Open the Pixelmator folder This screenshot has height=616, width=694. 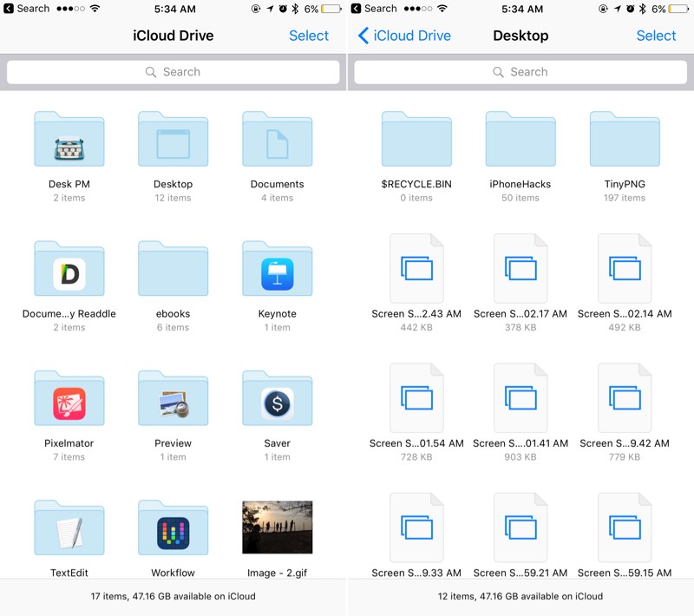click(69, 400)
